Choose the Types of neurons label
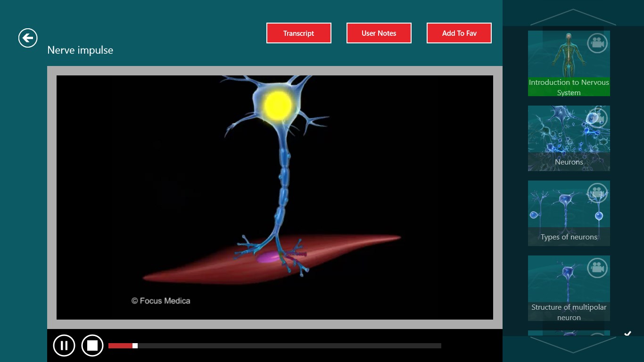The image size is (644, 362). (x=569, y=237)
